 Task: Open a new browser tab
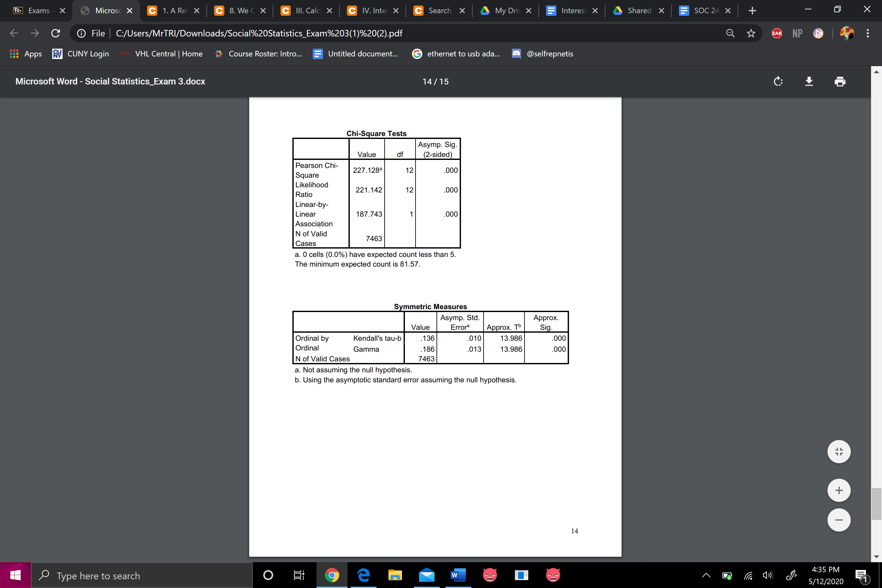click(x=752, y=11)
